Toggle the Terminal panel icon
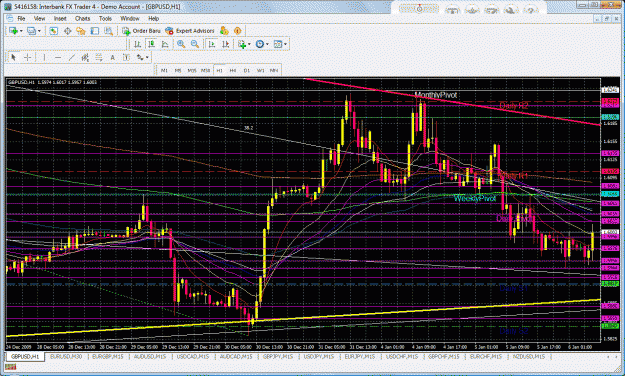This screenshot has height=376, width=625. point(94,31)
